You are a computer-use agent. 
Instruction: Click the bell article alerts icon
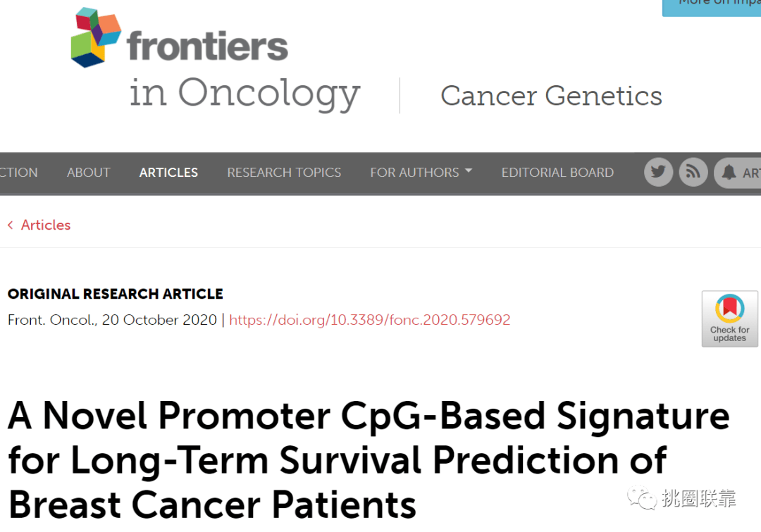point(730,173)
